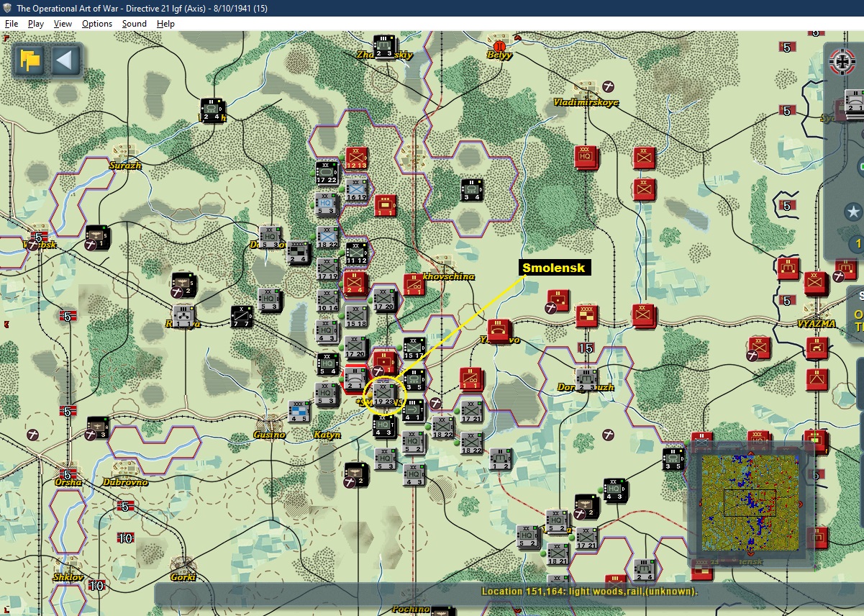Select the black 17 22 armored unit
Image resolution: width=864 pixels, height=616 pixels.
(x=327, y=173)
